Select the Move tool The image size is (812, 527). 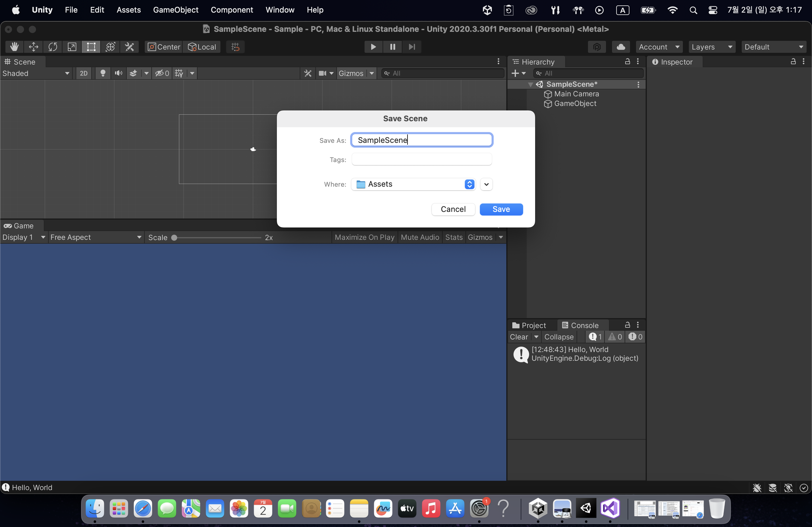[x=33, y=47]
